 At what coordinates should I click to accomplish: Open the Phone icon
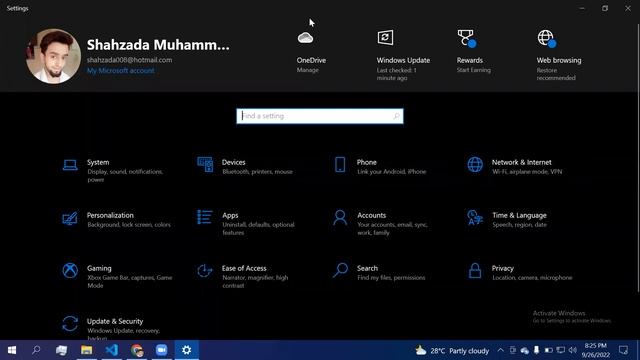point(340,164)
